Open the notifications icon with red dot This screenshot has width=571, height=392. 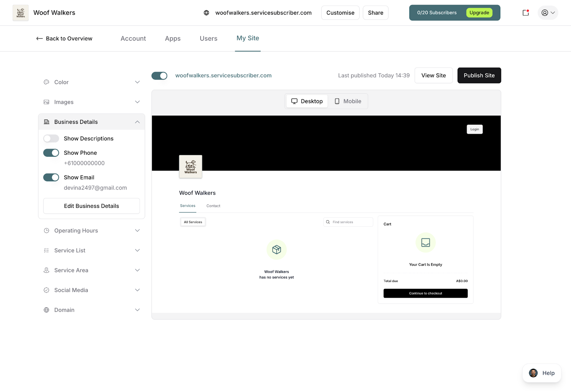click(x=526, y=12)
